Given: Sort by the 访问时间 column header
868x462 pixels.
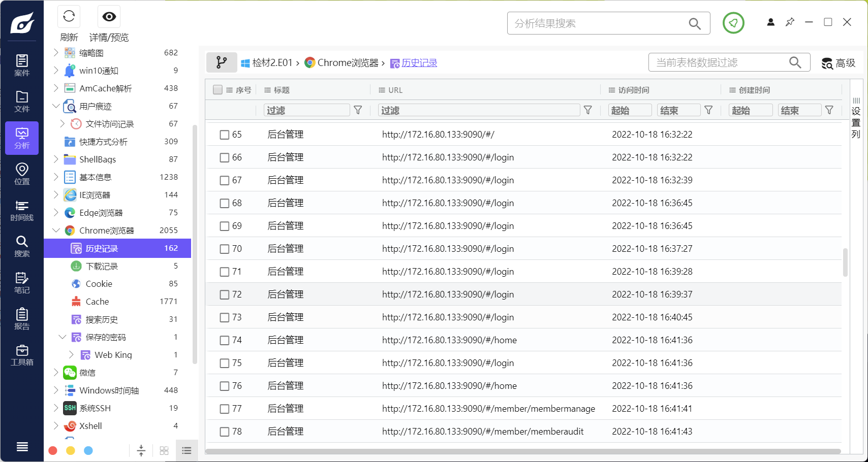Looking at the screenshot, I should [634, 90].
